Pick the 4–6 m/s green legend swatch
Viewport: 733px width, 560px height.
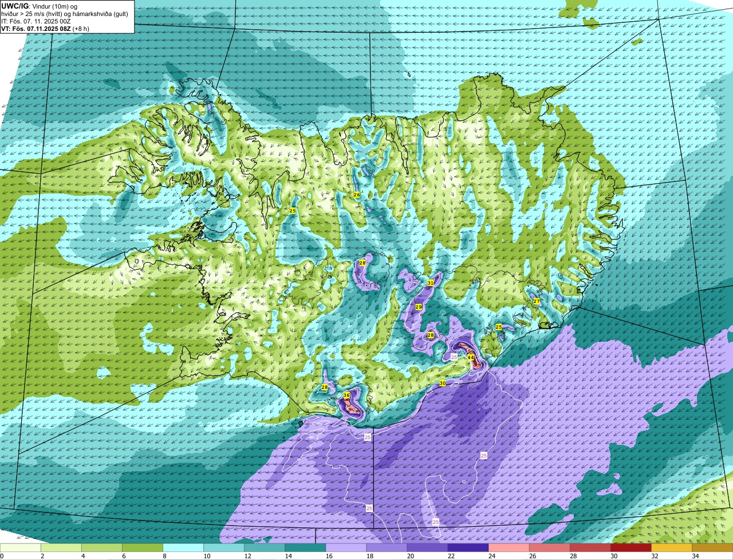[102, 547]
